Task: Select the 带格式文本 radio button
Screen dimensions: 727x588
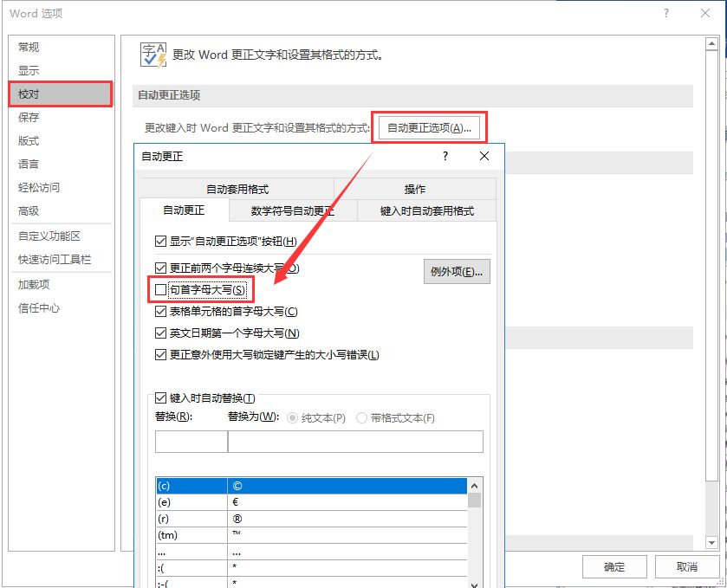Action: (x=361, y=418)
